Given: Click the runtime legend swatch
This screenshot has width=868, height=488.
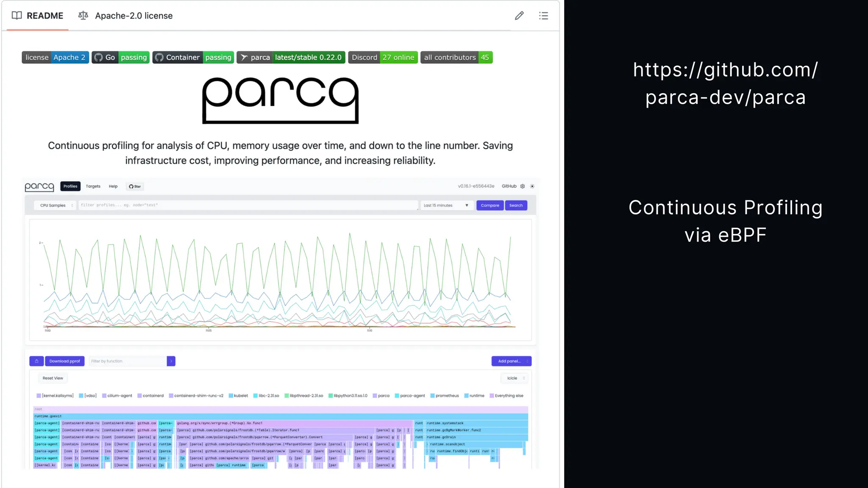Looking at the screenshot, I should point(466,396).
